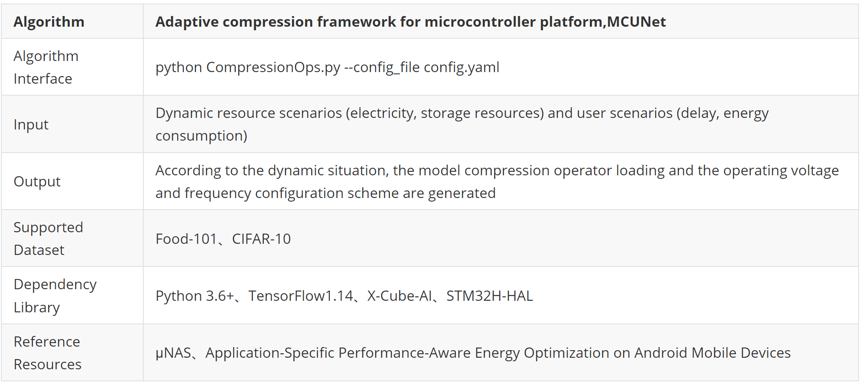Screen dimensions: 868x392
Task: Select the 'Algorithm Interface' row label
Action: pyautogui.click(x=46, y=67)
